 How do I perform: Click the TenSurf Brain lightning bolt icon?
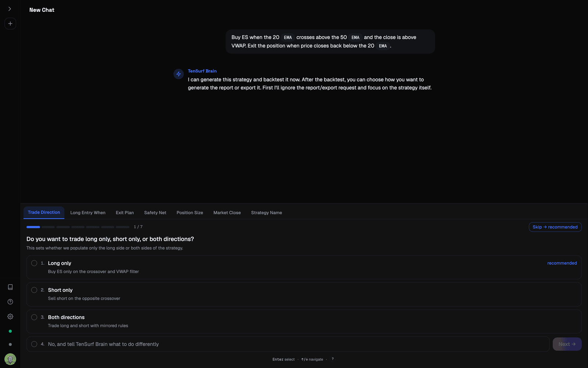[x=179, y=74]
